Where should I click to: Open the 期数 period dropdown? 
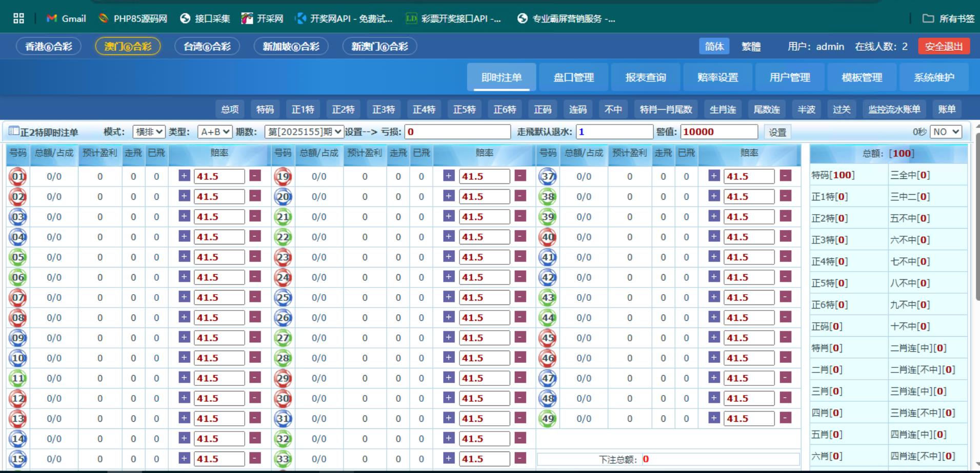(304, 132)
